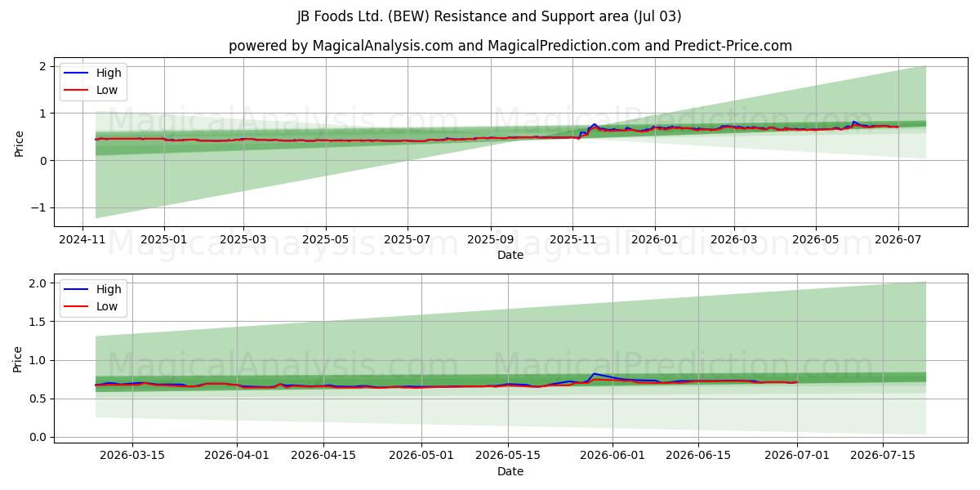The height and width of the screenshot is (490, 980).
Task: Click the '2025-03' date tick label
Action: (243, 239)
